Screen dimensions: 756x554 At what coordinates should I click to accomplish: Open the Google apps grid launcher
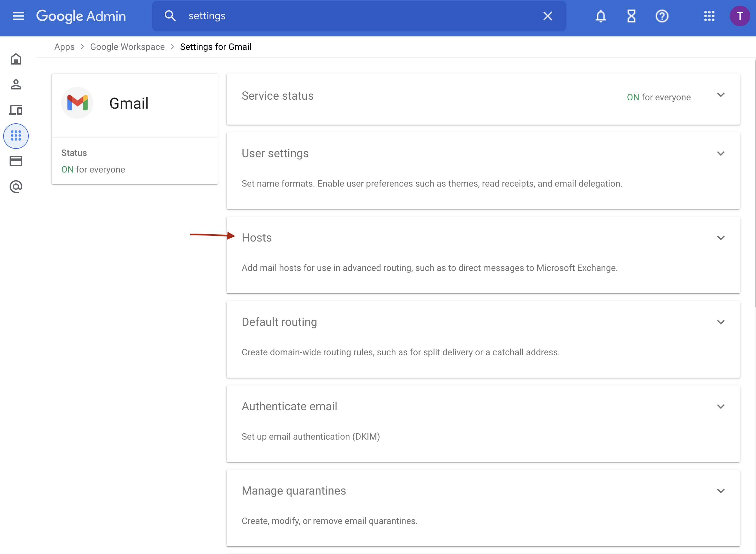click(709, 16)
